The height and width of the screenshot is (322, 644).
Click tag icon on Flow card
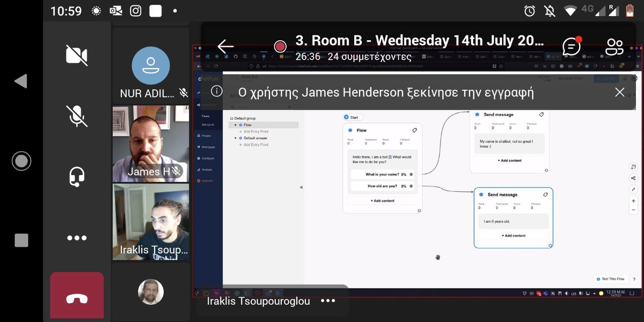(x=414, y=130)
